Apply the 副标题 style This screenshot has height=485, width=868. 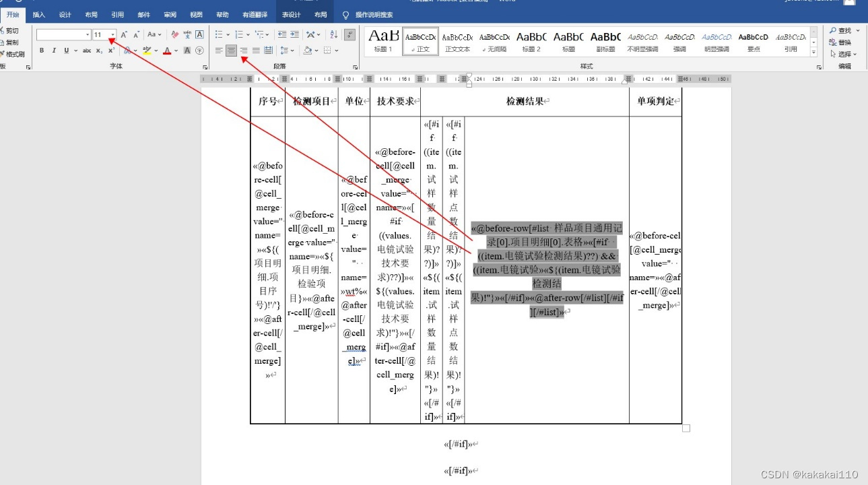[x=605, y=41]
